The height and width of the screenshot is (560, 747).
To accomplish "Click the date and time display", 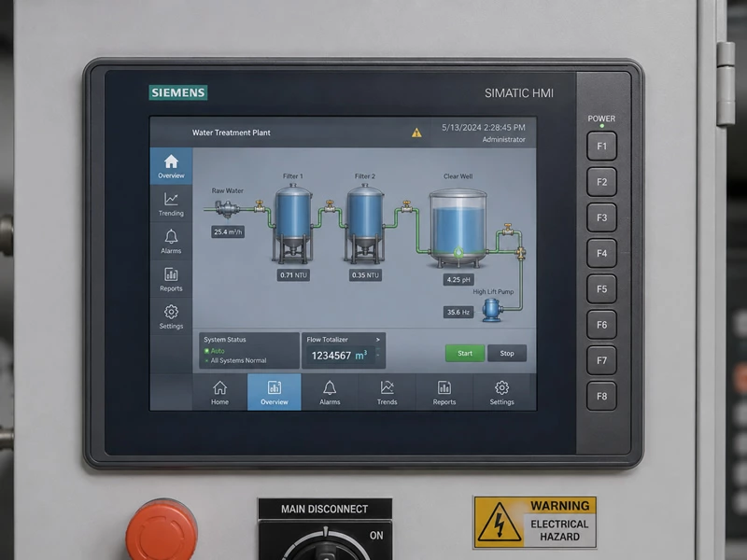I will (x=483, y=128).
